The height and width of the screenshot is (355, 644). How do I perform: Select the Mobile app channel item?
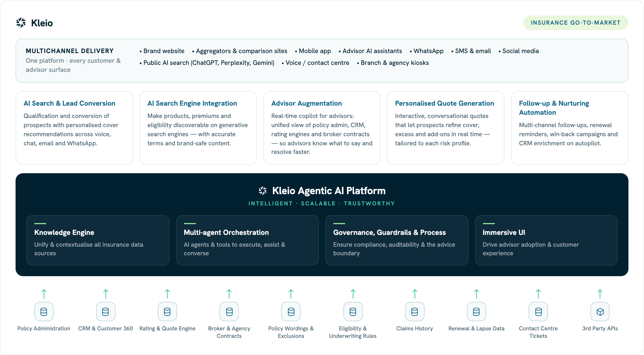313,51
